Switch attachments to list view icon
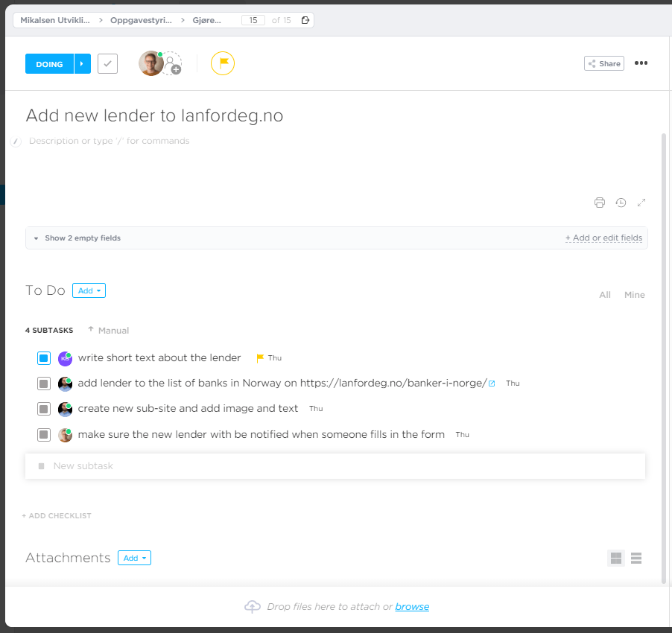The height and width of the screenshot is (633, 672). point(636,558)
